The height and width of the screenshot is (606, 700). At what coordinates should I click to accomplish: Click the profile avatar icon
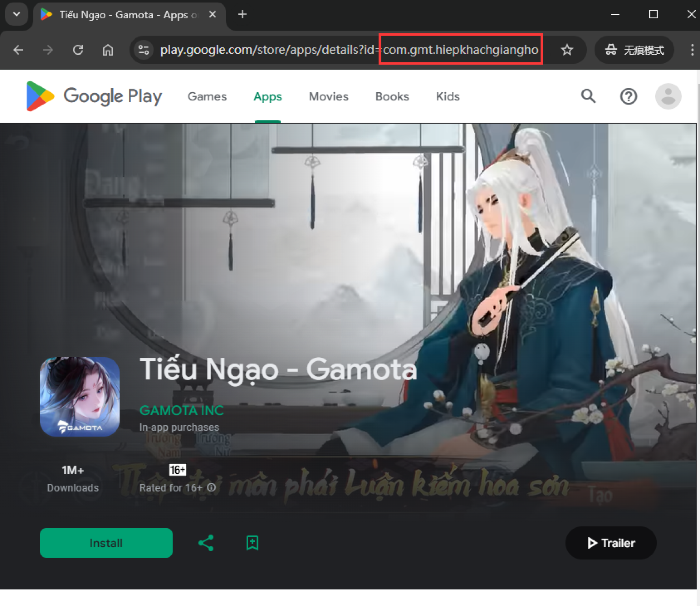pos(668,96)
